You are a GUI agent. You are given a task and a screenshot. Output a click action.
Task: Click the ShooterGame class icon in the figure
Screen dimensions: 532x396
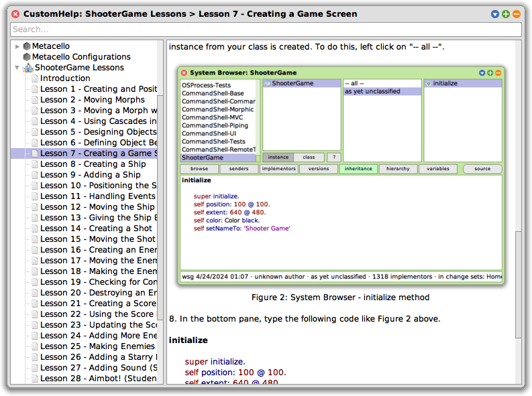coord(267,84)
